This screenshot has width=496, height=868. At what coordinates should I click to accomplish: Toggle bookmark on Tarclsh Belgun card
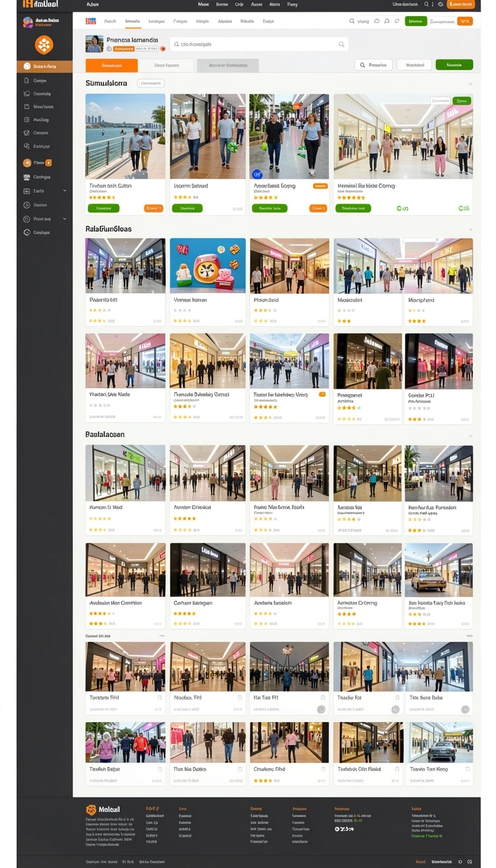160,769
